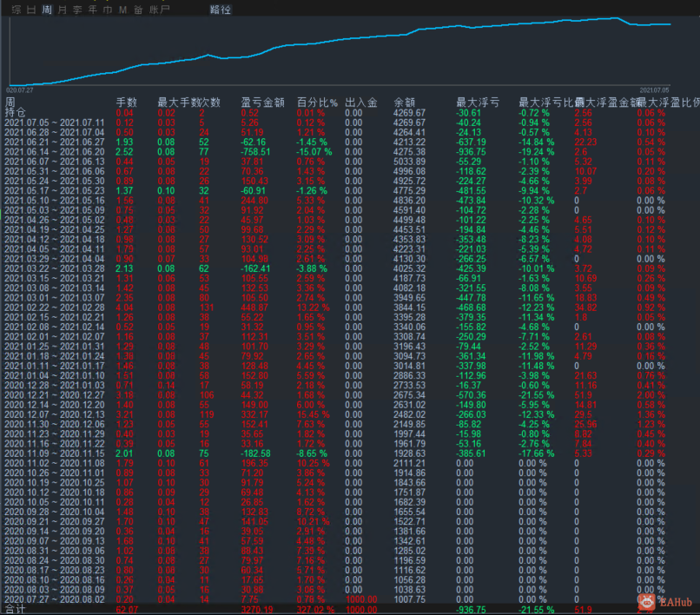700x615 pixels.
Task: Sort by the 余额 column header
Action: tap(405, 102)
